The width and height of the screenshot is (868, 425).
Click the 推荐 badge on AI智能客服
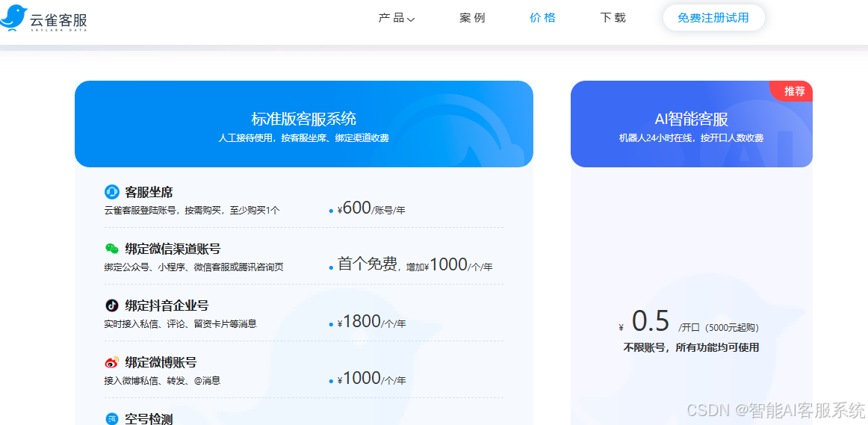click(793, 91)
